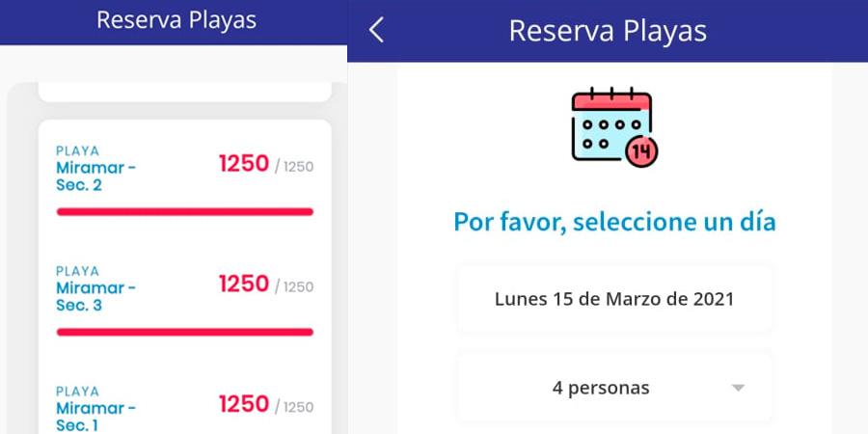868x434 pixels.
Task: Click the 'Por favor, seleccione un día' heading
Action: 614,223
